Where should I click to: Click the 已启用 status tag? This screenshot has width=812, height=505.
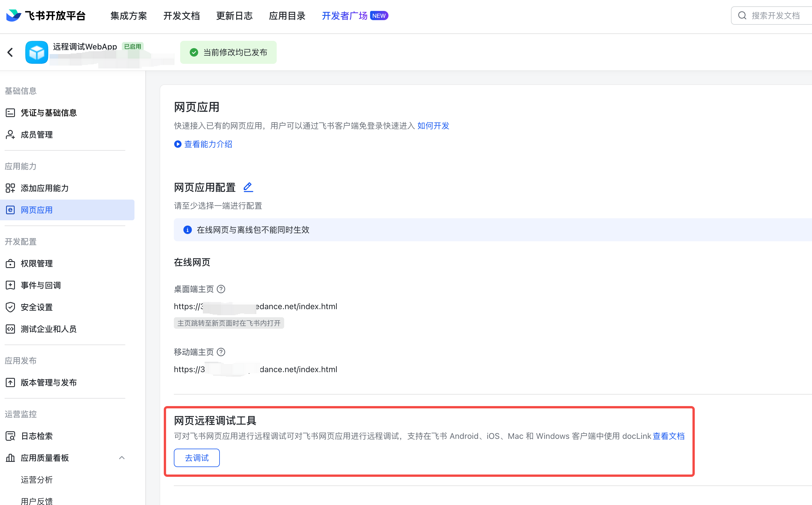coord(132,46)
